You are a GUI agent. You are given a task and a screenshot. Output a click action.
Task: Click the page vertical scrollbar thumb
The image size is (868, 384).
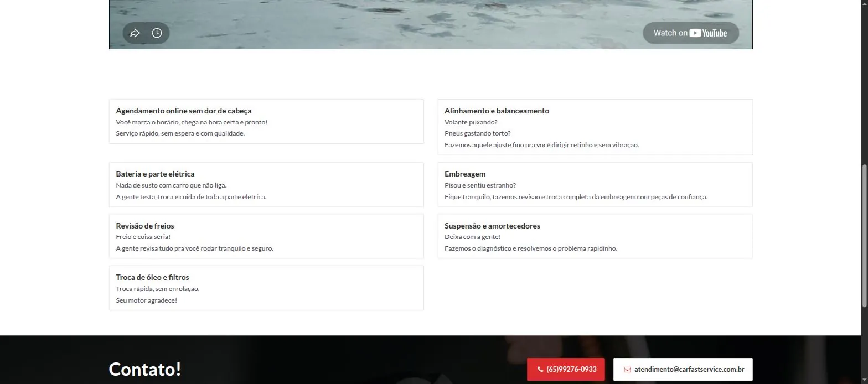click(x=865, y=235)
